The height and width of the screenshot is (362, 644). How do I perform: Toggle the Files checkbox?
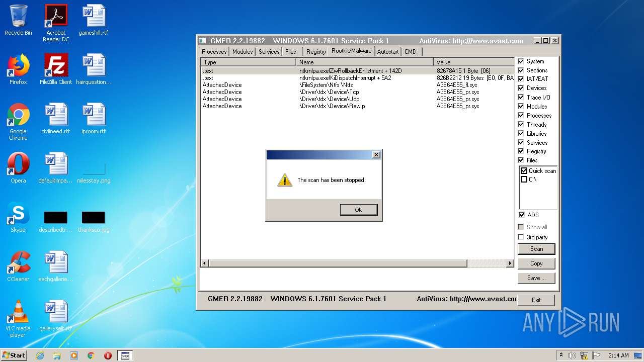coord(521,160)
